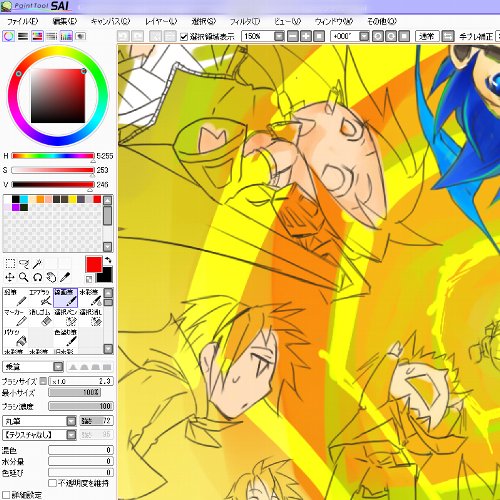Swap foreground and background colors arrow
The image size is (500, 500).
108,260
